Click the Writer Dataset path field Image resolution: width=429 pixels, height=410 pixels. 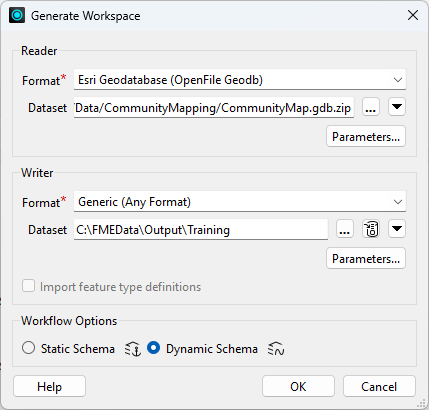pyautogui.click(x=201, y=230)
